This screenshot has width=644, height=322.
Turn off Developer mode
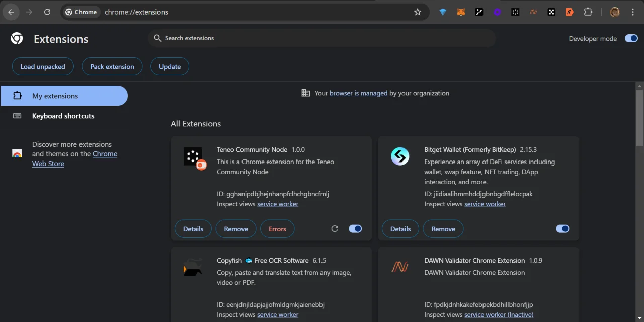pos(631,38)
